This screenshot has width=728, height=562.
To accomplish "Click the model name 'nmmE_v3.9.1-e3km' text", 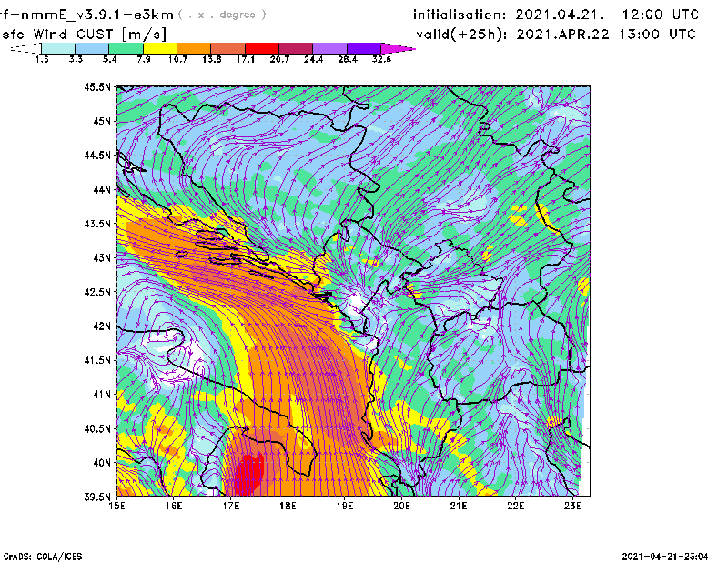I will 97,15.
